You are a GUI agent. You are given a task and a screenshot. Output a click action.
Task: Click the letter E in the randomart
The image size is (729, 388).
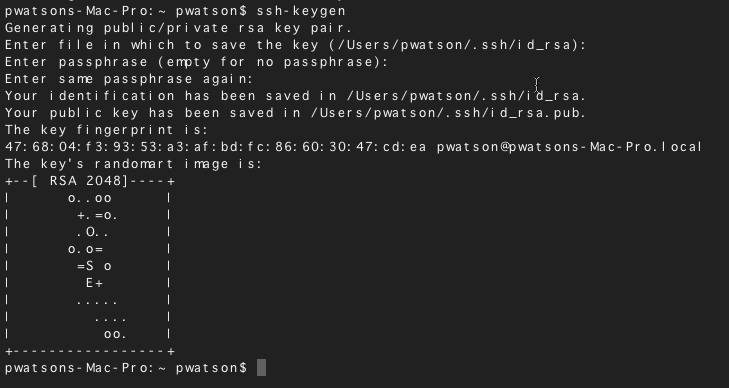pyautogui.click(x=89, y=283)
